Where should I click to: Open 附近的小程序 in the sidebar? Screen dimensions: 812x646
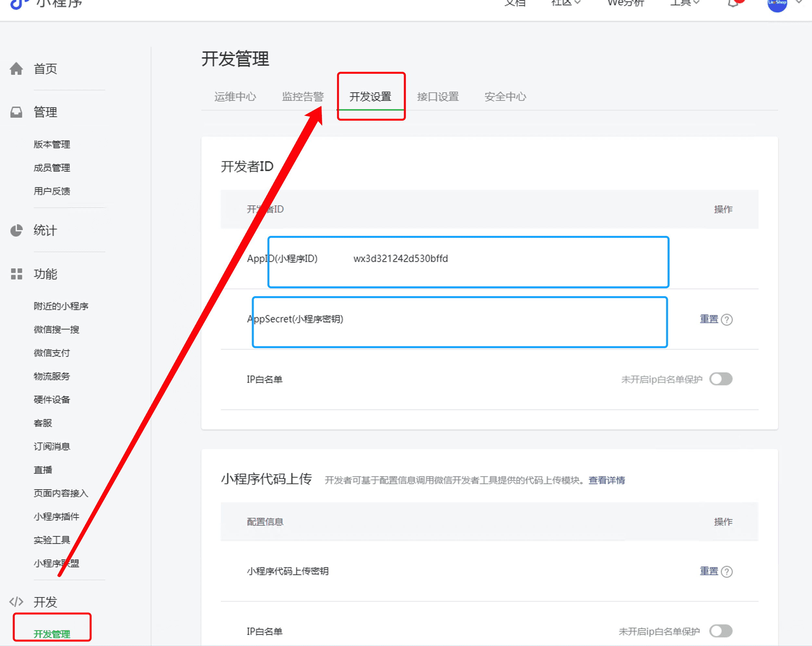(x=61, y=306)
